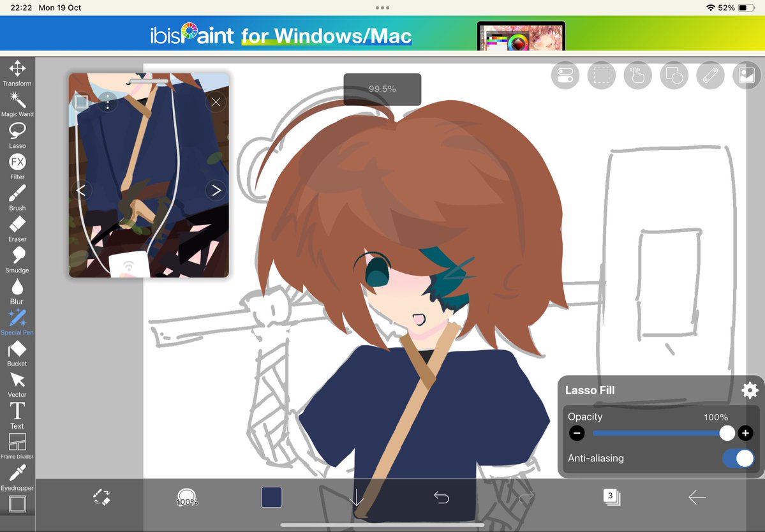Viewport: 765px width, 532px height.
Task: Decrease opacity with minus button
Action: tap(577, 433)
